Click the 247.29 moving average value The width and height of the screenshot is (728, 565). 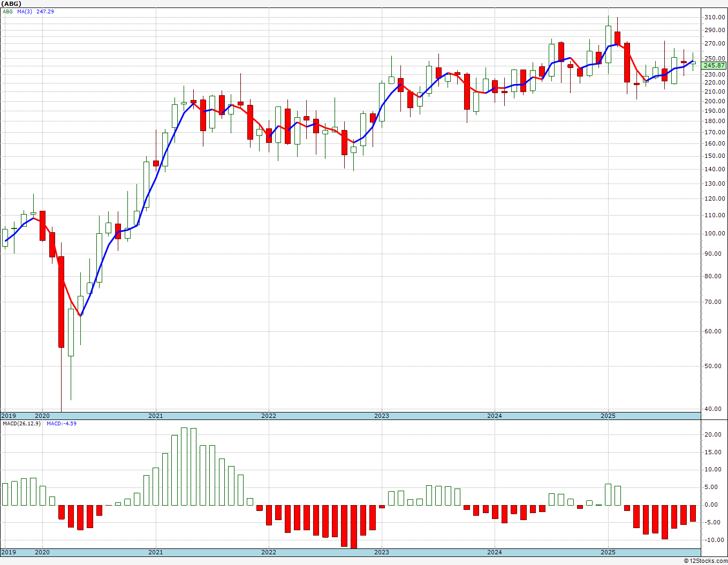(45, 11)
